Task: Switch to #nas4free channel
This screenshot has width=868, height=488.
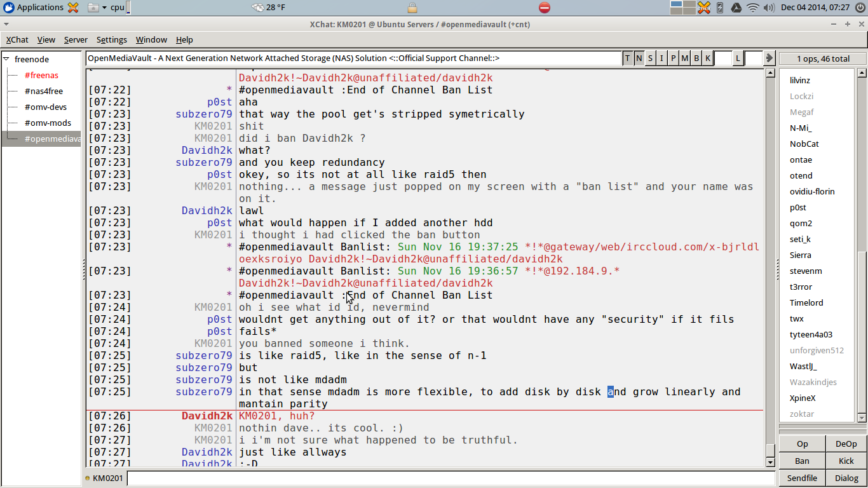Action: 44,91
